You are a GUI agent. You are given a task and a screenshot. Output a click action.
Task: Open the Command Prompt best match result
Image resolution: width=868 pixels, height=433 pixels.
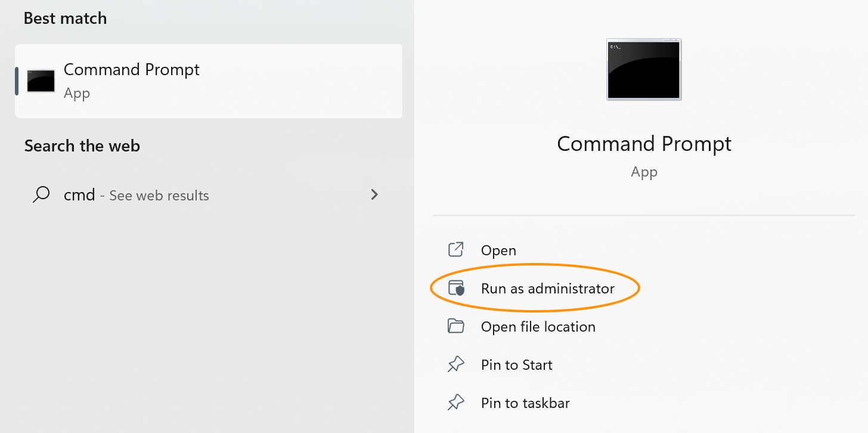(x=209, y=81)
